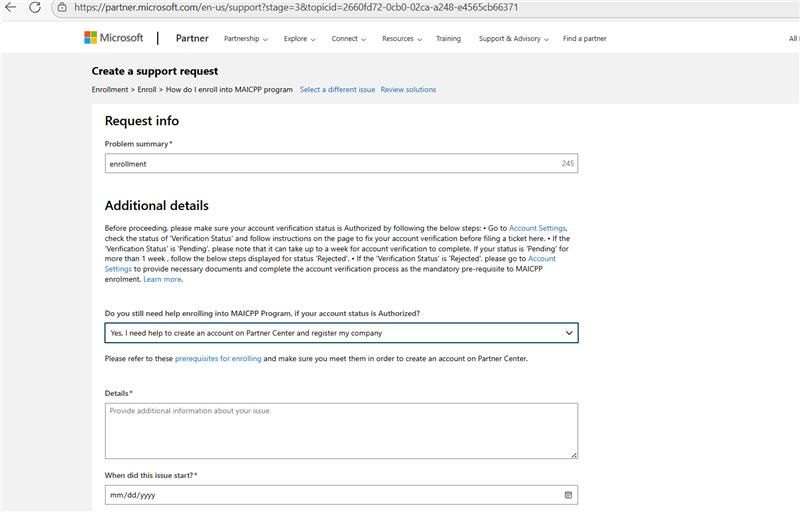Click 'How do I enroll into MAICPP program' breadcrumb

pos(229,89)
